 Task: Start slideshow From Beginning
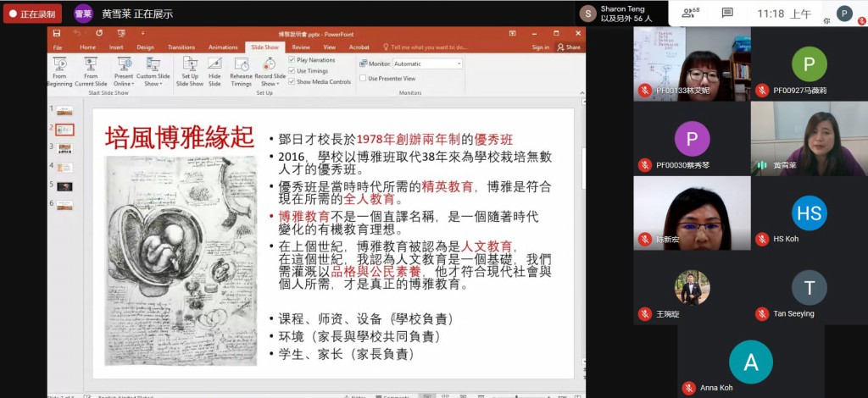(x=59, y=72)
